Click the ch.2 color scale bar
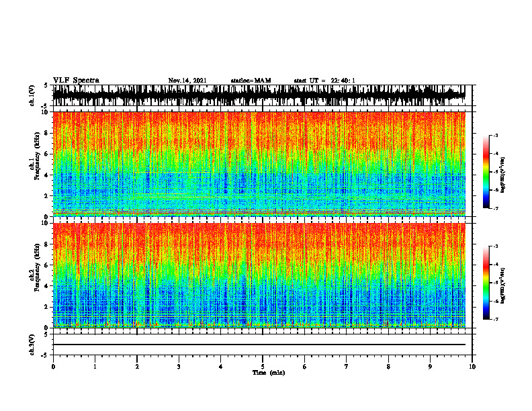This screenshot has height=411, width=532. pos(486,283)
